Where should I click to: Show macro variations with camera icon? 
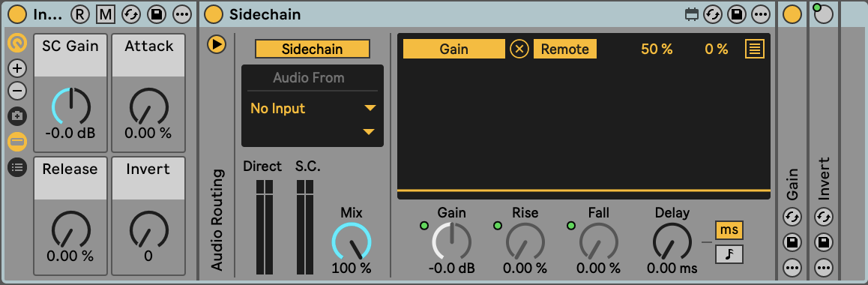[x=17, y=116]
